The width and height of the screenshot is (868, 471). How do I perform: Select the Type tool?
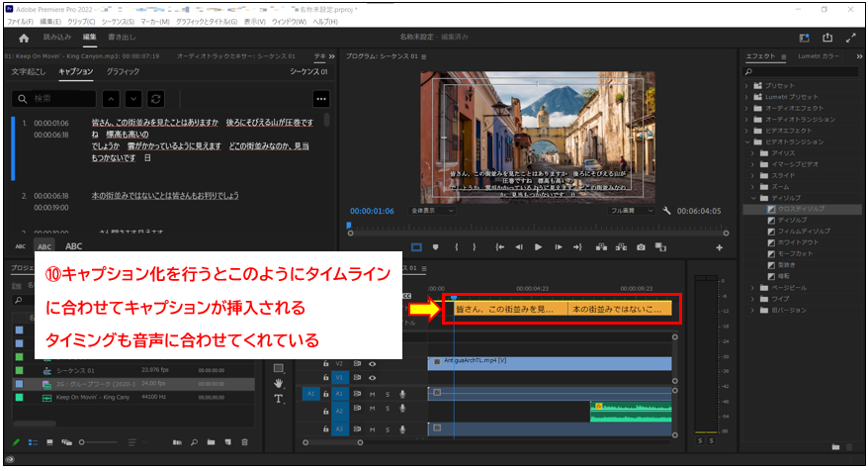click(x=279, y=399)
